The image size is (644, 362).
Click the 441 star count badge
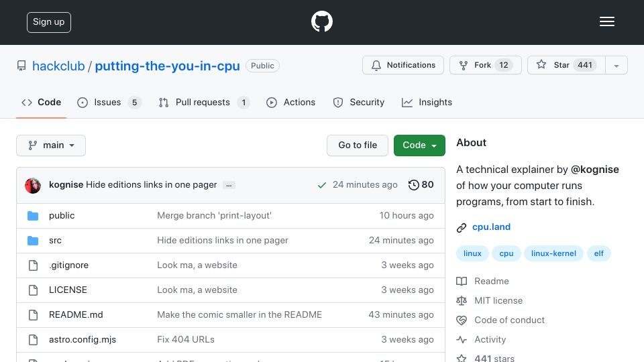tap(585, 65)
